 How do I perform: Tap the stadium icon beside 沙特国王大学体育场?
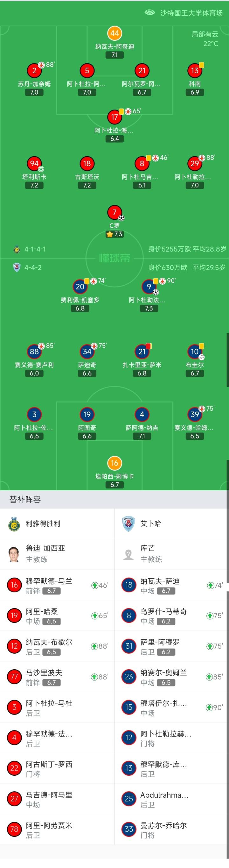[149, 13]
